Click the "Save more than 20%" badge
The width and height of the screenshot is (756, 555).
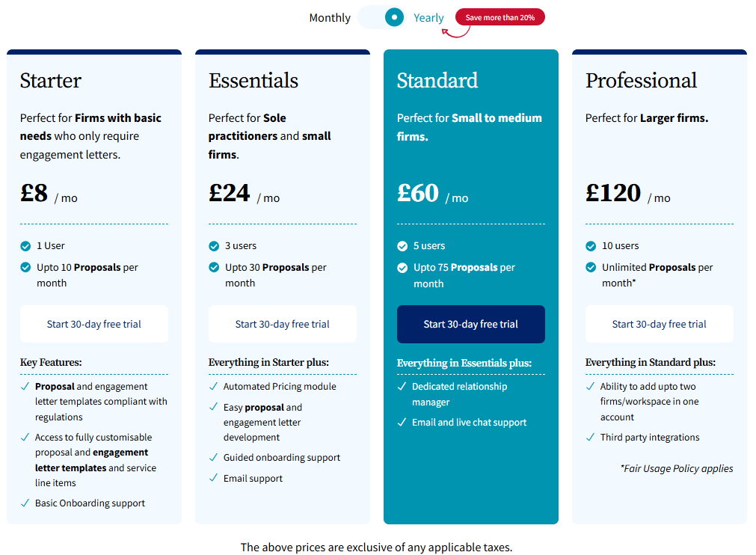pyautogui.click(x=499, y=16)
